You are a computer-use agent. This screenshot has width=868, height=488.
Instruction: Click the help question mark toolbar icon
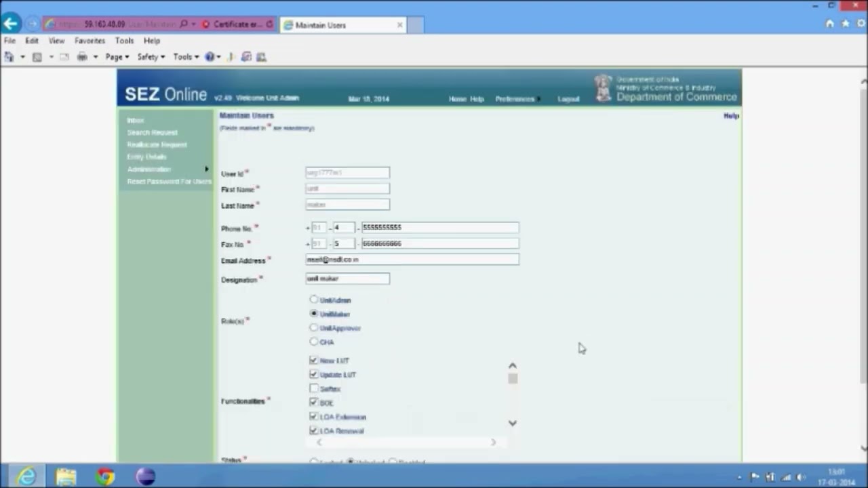coord(210,57)
